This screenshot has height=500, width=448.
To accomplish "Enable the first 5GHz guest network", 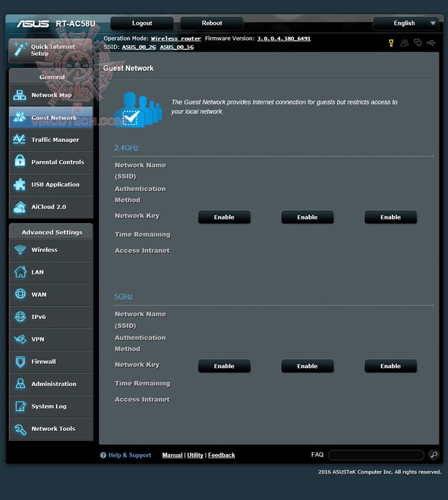I will tap(224, 366).
